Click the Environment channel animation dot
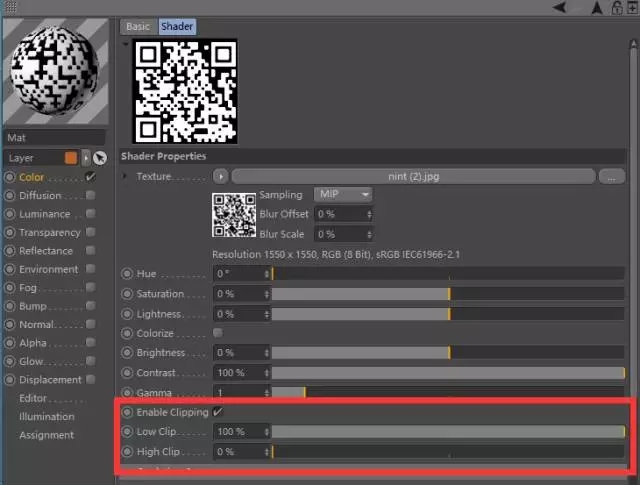 pos(10,269)
